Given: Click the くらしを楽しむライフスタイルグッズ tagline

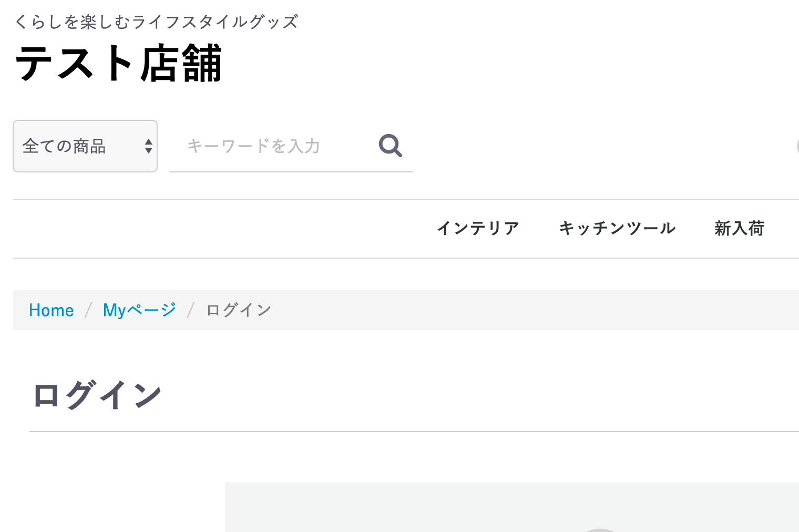Looking at the screenshot, I should tap(157, 22).
